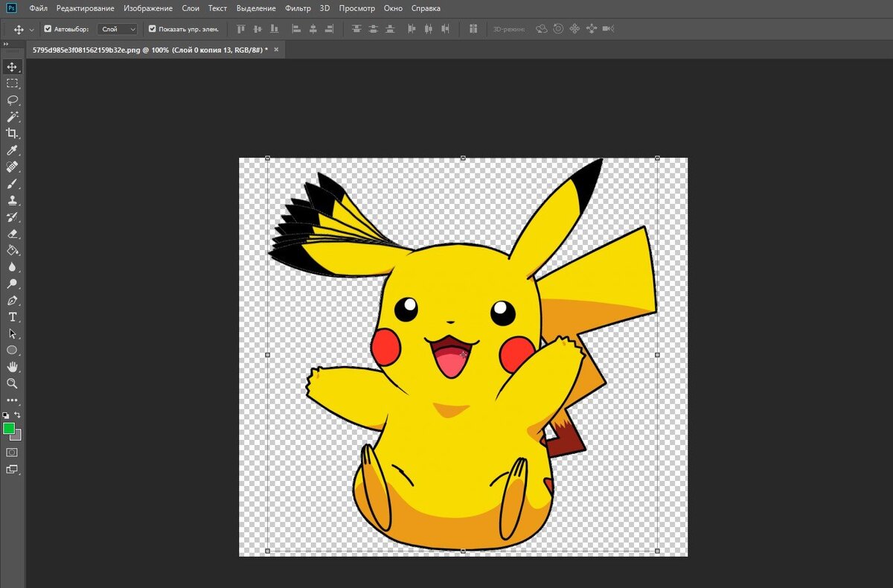
Task: Distribute top edges in options bar
Action: [x=356, y=29]
